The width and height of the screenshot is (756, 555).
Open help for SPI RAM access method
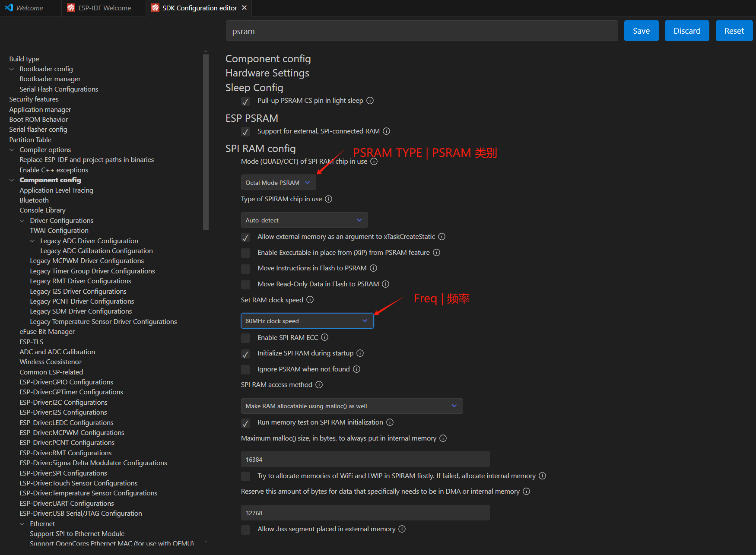319,384
